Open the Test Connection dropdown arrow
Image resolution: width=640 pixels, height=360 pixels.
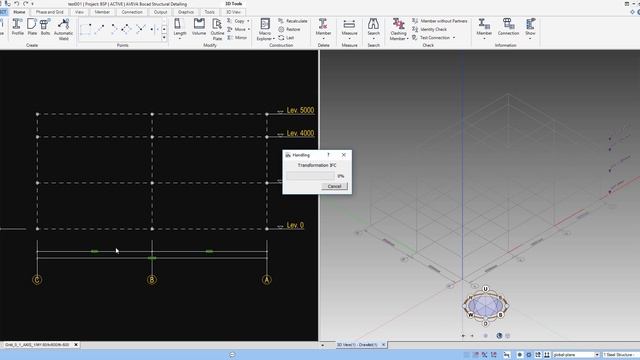pyautogui.click(x=454, y=38)
